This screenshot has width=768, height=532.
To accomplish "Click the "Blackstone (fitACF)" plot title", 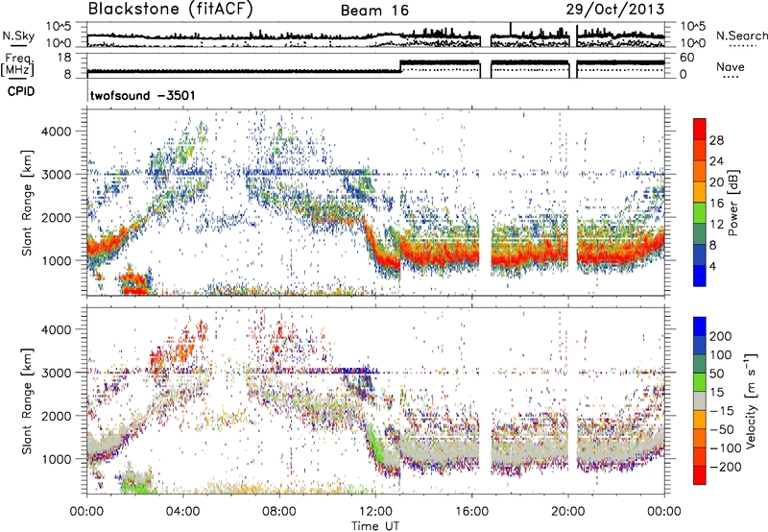I will [171, 9].
